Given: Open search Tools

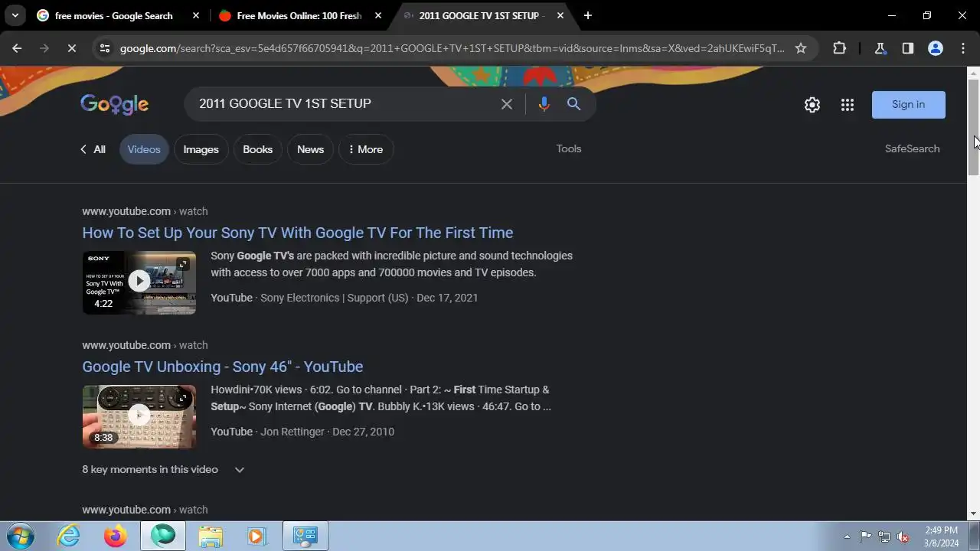Looking at the screenshot, I should pos(569,148).
